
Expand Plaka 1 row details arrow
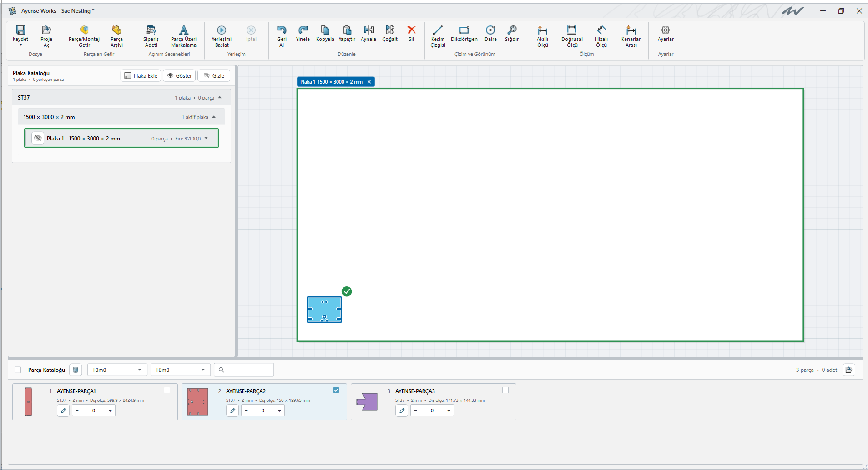point(206,138)
